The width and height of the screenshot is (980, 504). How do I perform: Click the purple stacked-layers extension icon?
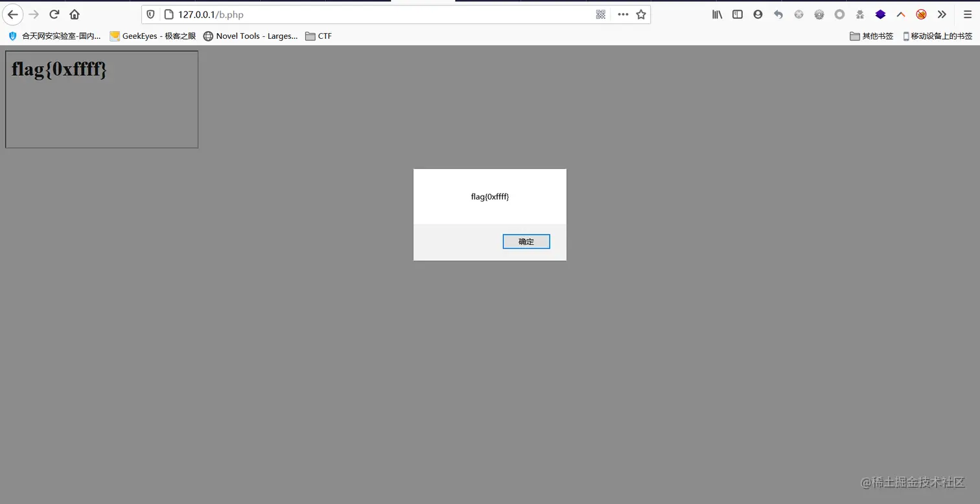[x=880, y=14]
